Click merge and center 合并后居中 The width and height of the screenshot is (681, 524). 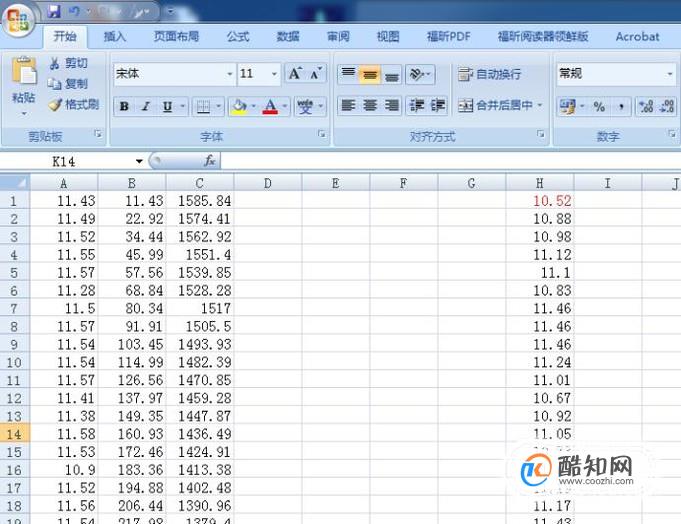(x=496, y=105)
